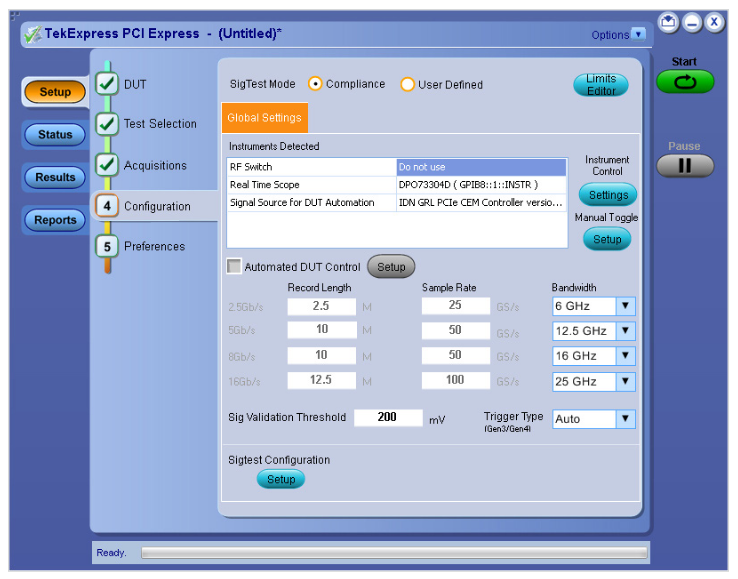This screenshot has width=738, height=579.
Task: Enable Automated DUT Control checkbox
Action: pos(234,267)
